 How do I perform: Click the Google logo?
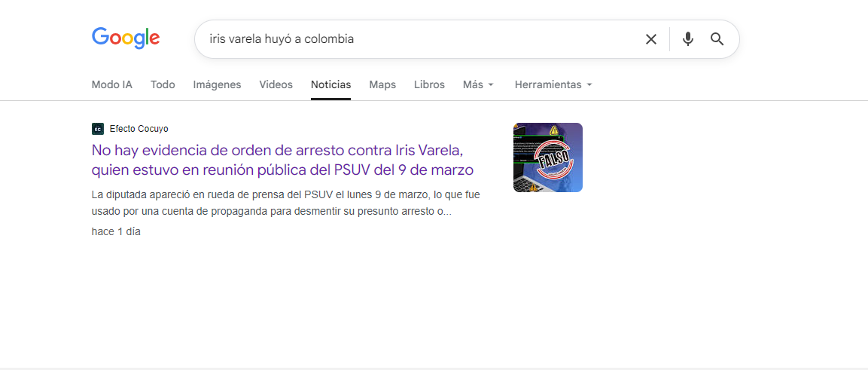tap(126, 38)
